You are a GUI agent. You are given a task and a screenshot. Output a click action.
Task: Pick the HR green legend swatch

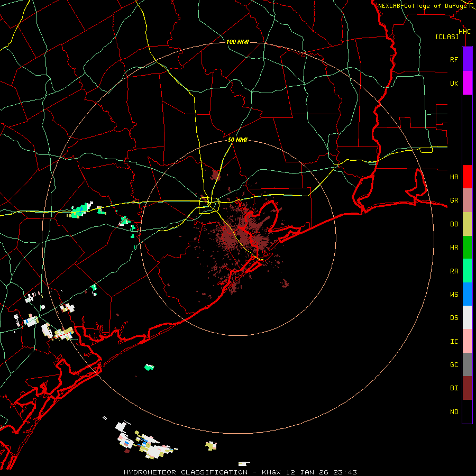tap(467, 248)
